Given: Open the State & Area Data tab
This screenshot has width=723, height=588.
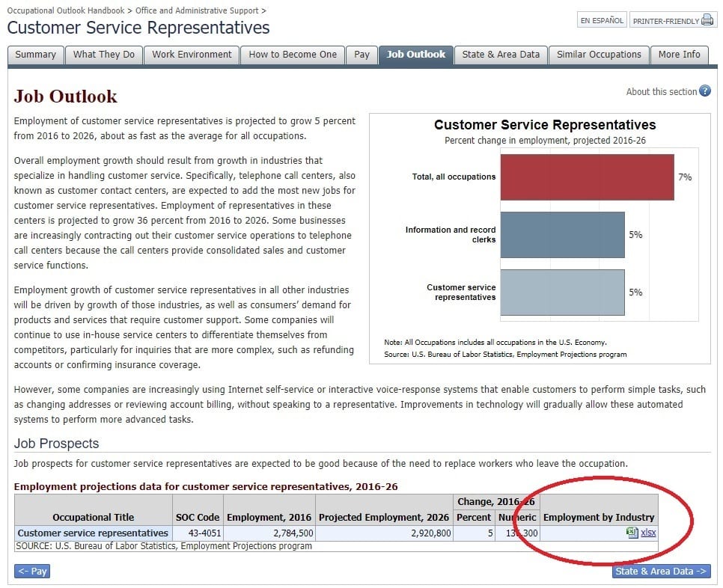Looking at the screenshot, I should click(500, 55).
